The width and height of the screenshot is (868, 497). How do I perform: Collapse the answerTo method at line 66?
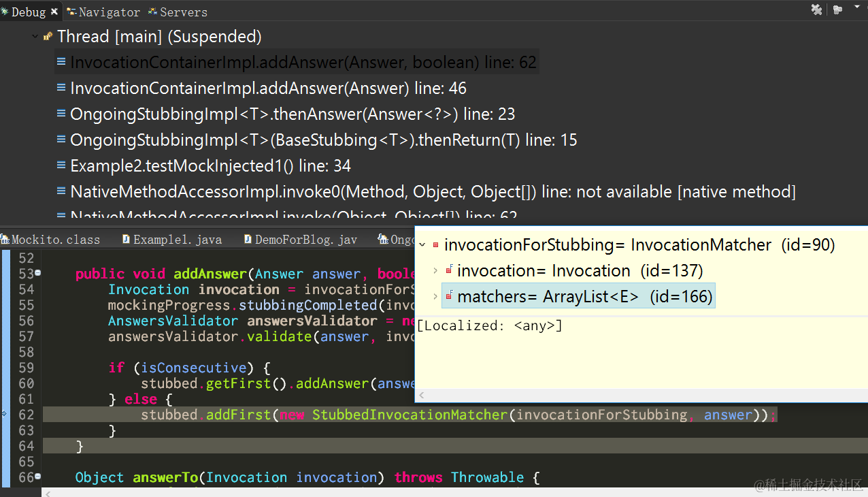(37, 477)
